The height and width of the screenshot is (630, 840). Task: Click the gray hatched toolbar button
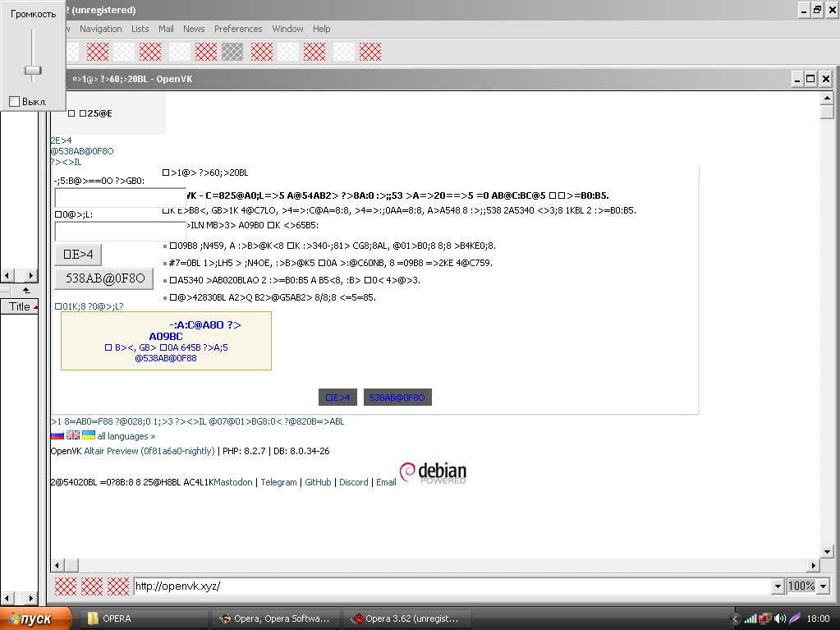(232, 52)
